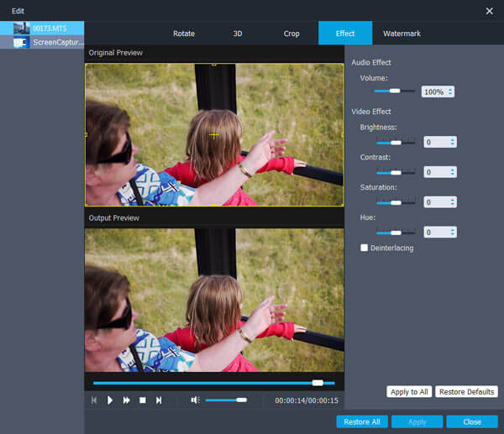Viewport: 504px width, 434px height.
Task: Click the Volume percentage stepper arrows
Action: (450, 92)
